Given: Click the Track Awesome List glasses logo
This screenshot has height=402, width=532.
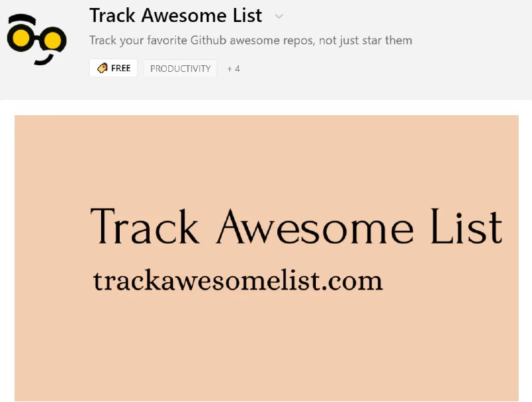Looking at the screenshot, I should (37, 40).
